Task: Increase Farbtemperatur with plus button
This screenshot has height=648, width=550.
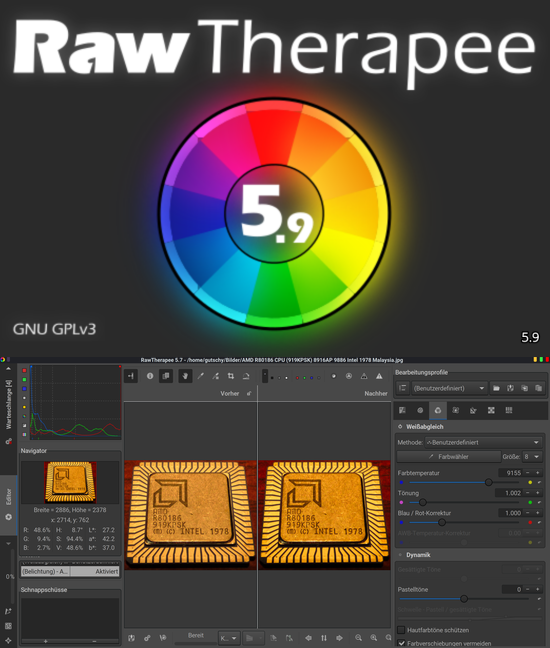Action: [538, 472]
